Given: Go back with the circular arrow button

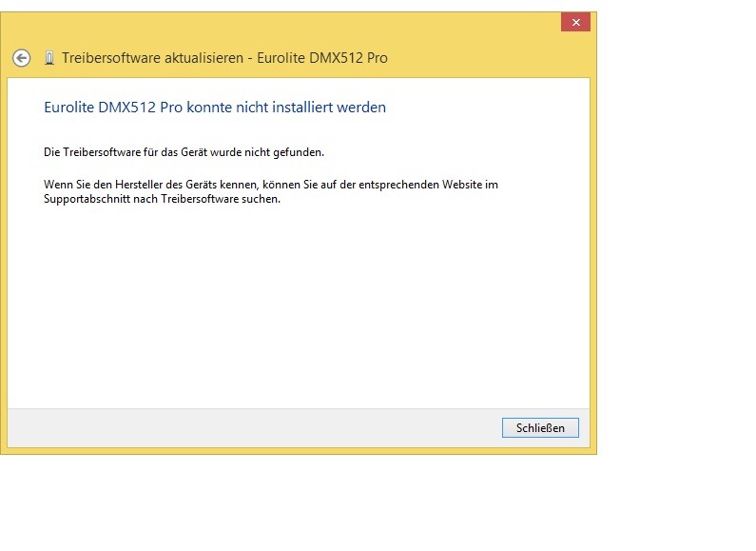Looking at the screenshot, I should [21, 58].
